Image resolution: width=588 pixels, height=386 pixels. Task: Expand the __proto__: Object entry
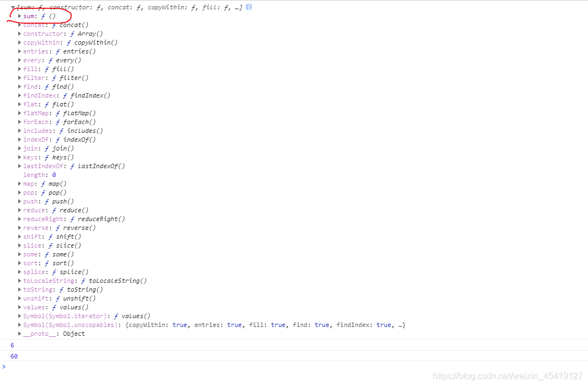[19, 334]
